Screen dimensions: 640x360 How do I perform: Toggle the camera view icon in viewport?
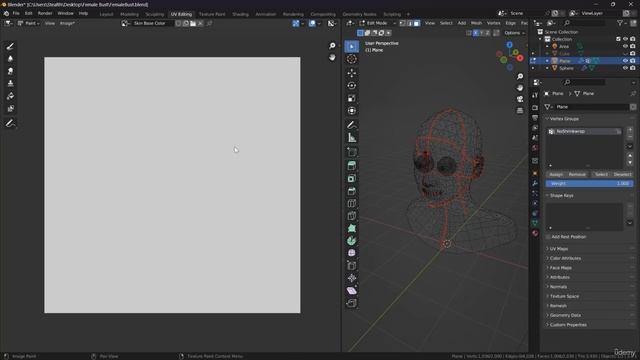[x=520, y=99]
